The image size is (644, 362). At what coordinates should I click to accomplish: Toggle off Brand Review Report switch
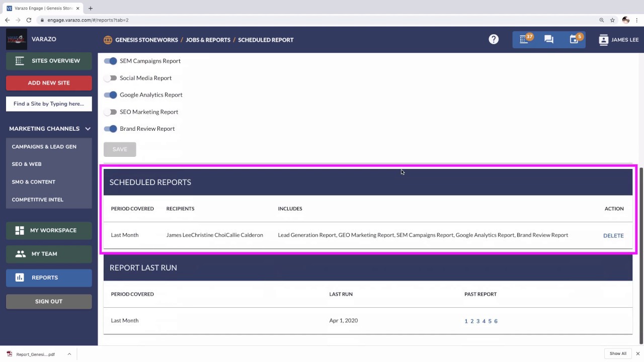[x=110, y=129]
